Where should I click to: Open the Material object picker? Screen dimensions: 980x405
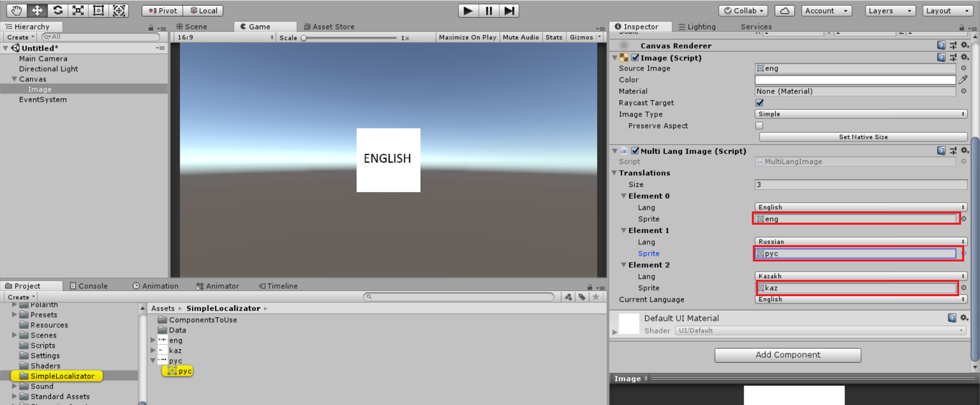point(964,91)
